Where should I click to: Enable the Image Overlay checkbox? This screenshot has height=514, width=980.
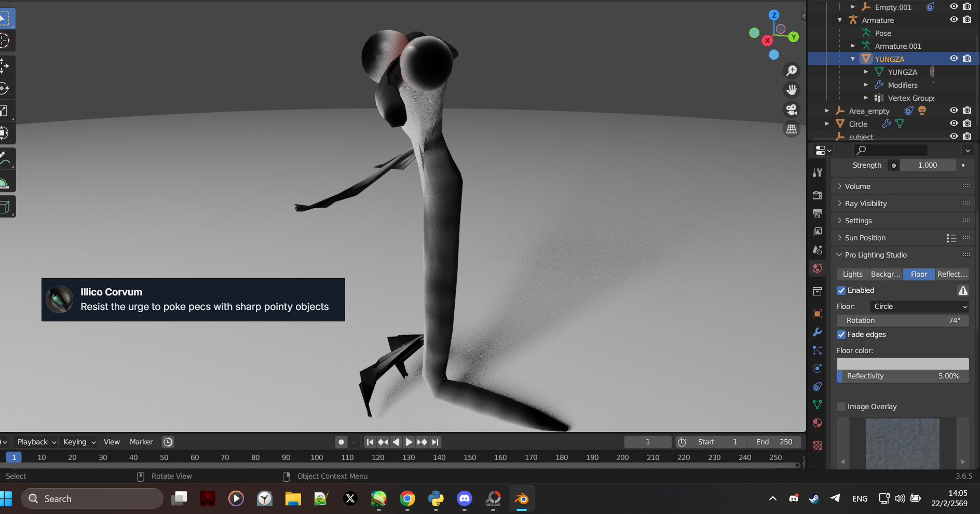(841, 407)
